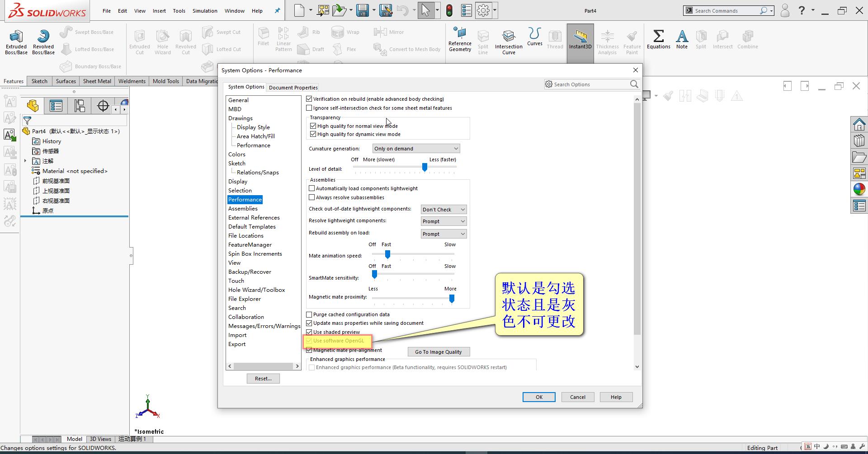Screen dimensions: 868x454
Task: Disable Use shaded preview
Action: [309, 332]
